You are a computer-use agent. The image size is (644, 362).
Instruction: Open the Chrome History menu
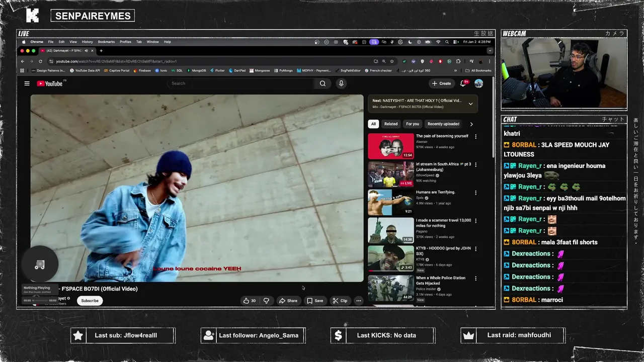point(87,42)
